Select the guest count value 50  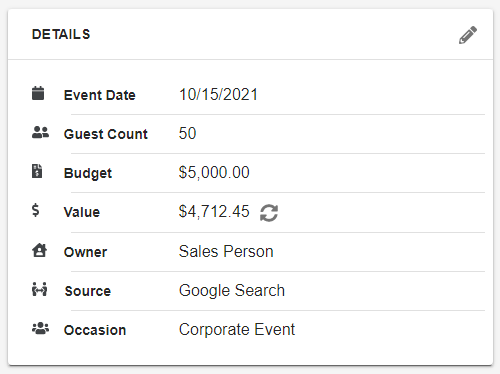pos(187,133)
